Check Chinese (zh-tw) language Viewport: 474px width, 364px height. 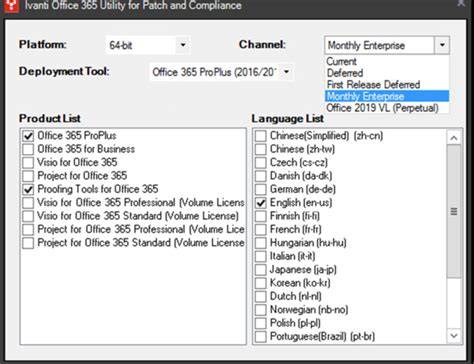pos(261,149)
